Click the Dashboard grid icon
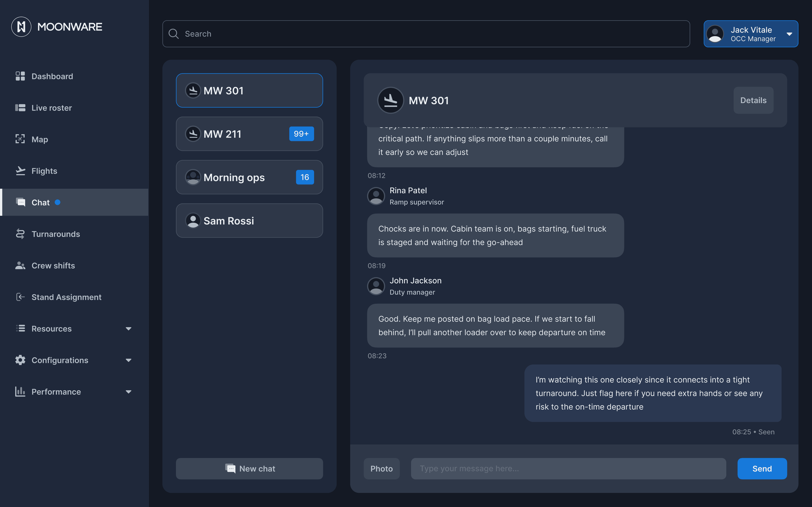812x507 pixels. click(20, 76)
